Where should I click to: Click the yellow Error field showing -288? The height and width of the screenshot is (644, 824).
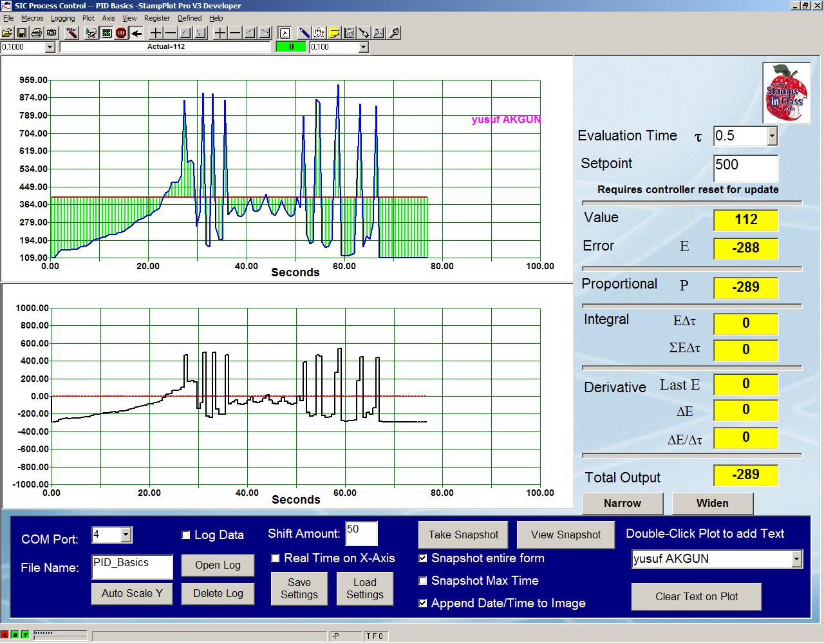tap(745, 248)
